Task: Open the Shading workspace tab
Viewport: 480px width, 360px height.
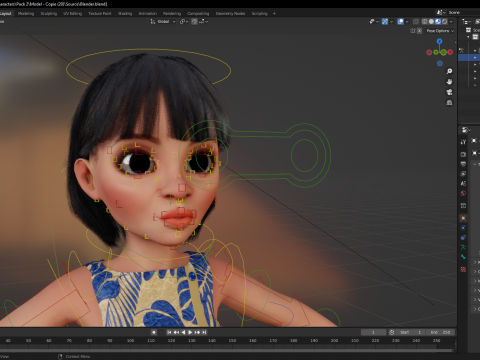Action: pos(125,14)
